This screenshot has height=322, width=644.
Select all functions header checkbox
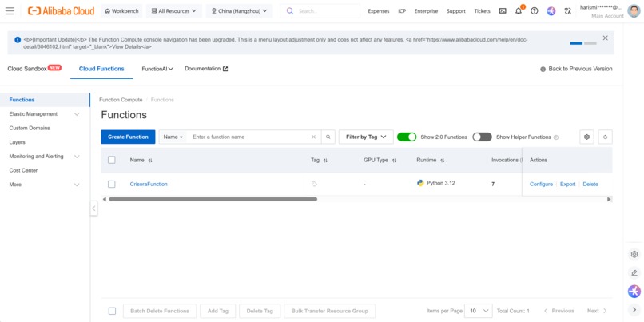(x=112, y=160)
